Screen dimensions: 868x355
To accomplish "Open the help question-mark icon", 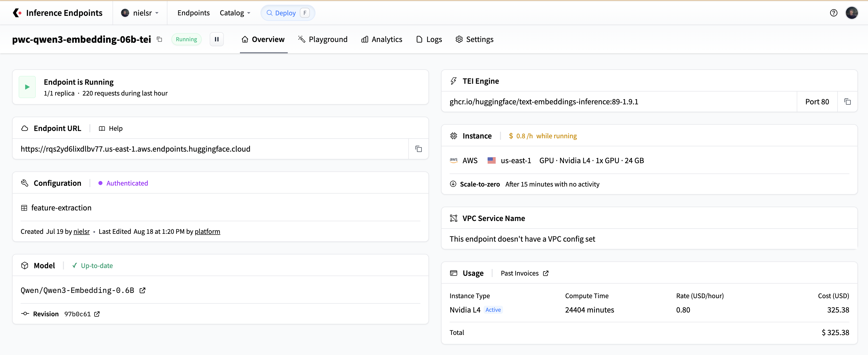I will (x=833, y=13).
